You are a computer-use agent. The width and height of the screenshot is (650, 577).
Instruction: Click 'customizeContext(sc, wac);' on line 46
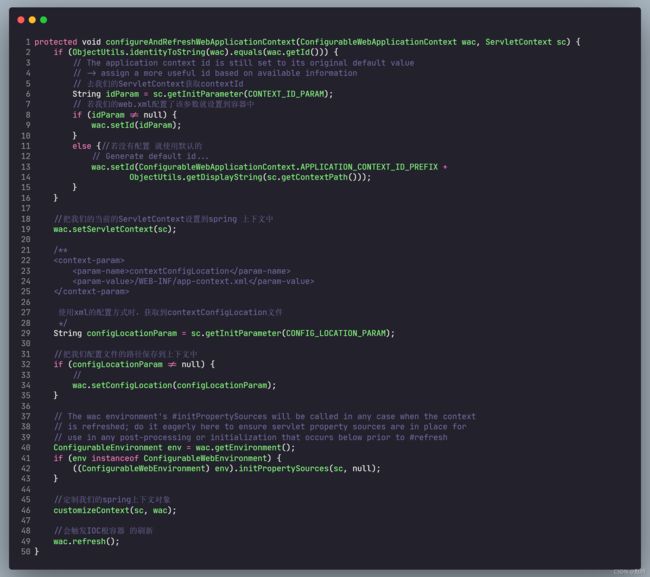click(x=115, y=510)
